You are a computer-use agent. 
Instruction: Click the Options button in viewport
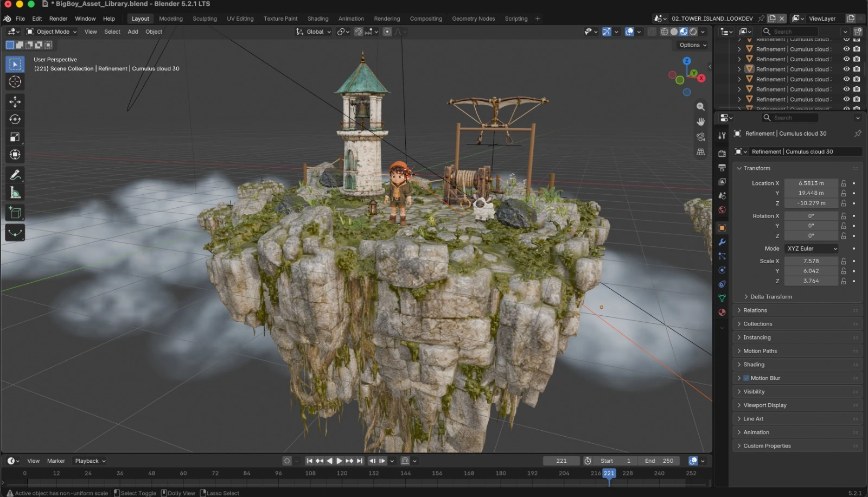click(x=693, y=45)
